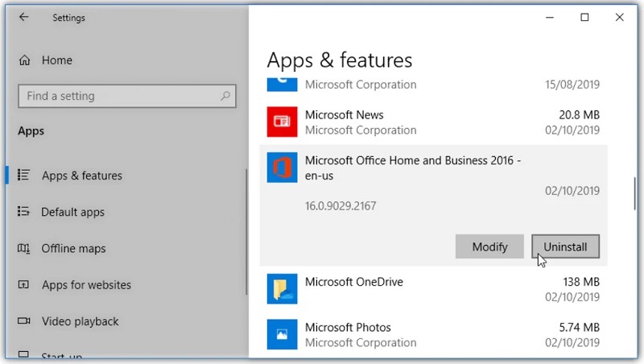Click the Modify button for Office
The height and width of the screenshot is (364, 644).
[x=489, y=246]
